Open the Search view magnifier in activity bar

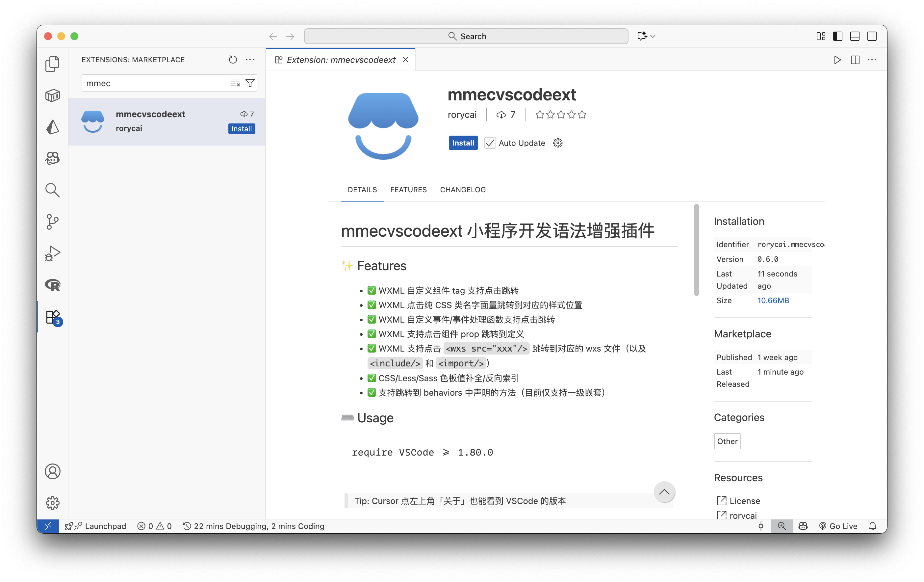click(x=53, y=190)
